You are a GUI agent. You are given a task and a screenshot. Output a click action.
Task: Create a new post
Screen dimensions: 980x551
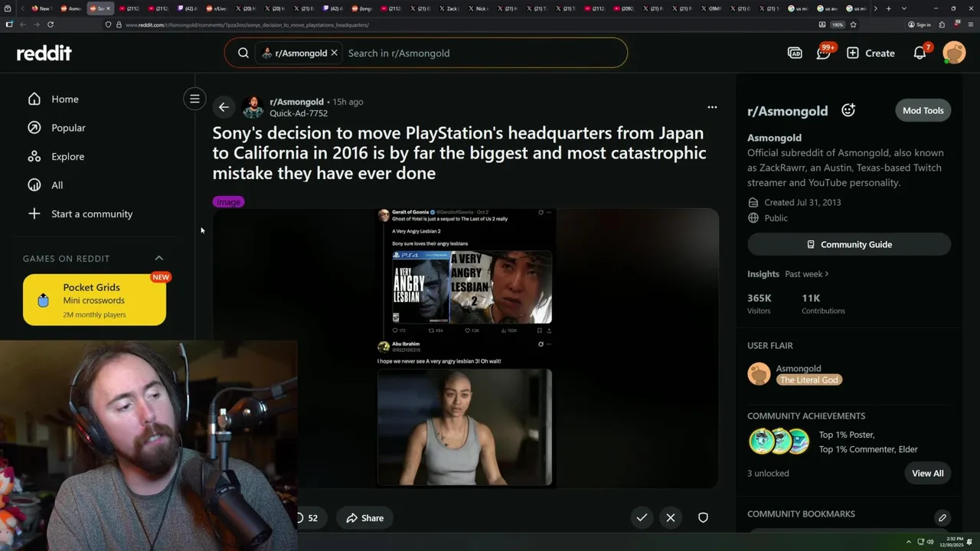coord(871,53)
